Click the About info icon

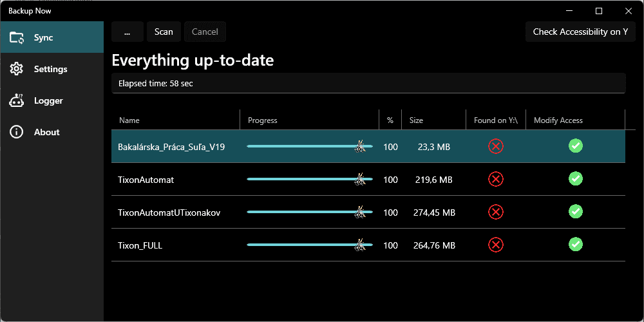pyautogui.click(x=17, y=132)
